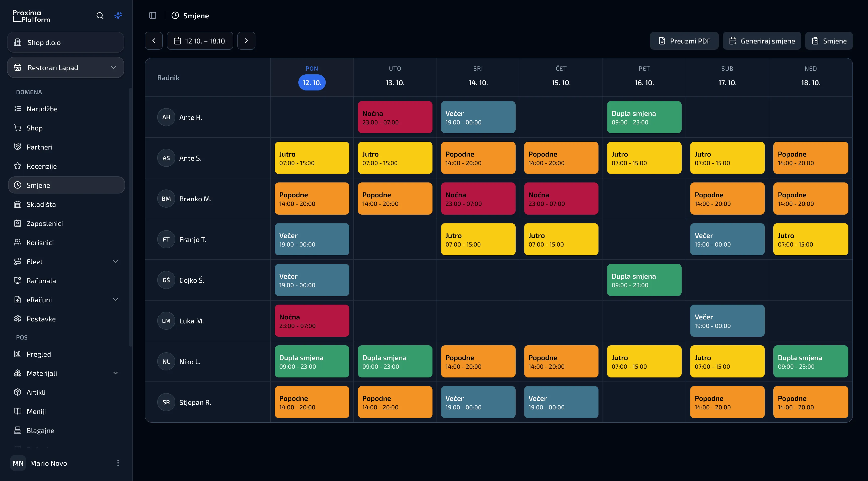868x481 pixels.
Task: Select the Shop d.o.o company button
Action: [x=65, y=42]
